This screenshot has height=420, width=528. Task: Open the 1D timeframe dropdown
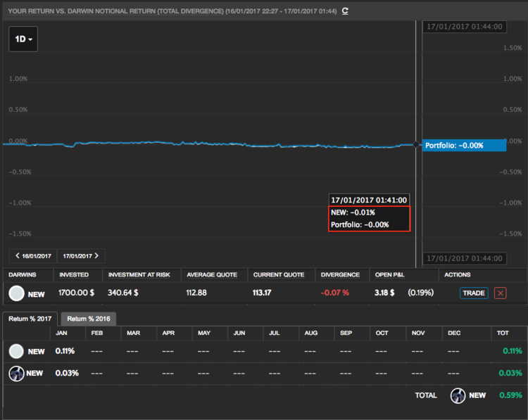coord(23,39)
